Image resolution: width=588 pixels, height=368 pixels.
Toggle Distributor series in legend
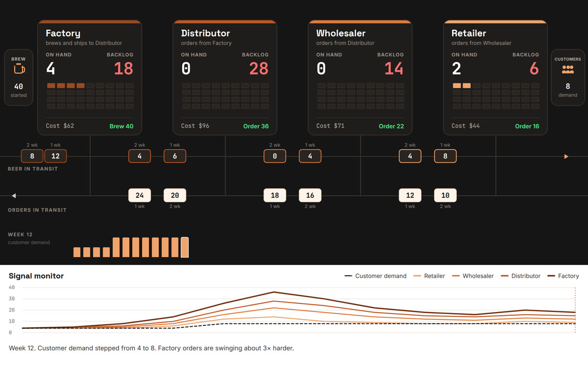tap(520, 276)
